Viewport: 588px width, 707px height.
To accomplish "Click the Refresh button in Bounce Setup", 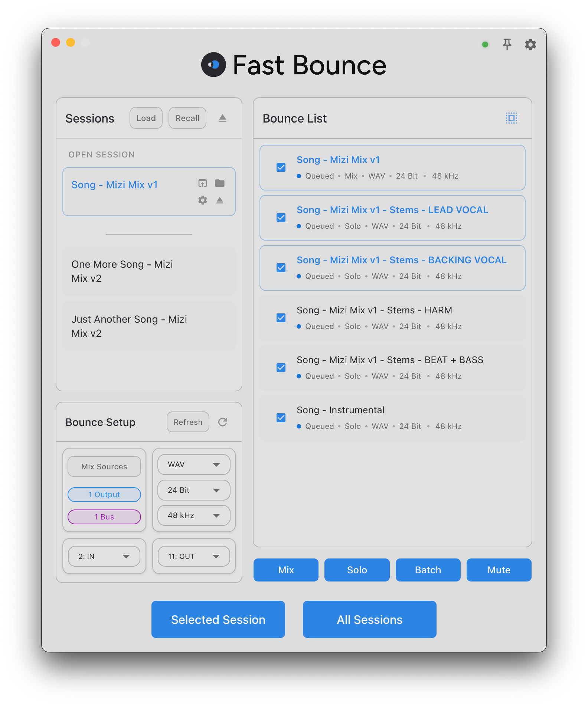I will click(x=188, y=422).
